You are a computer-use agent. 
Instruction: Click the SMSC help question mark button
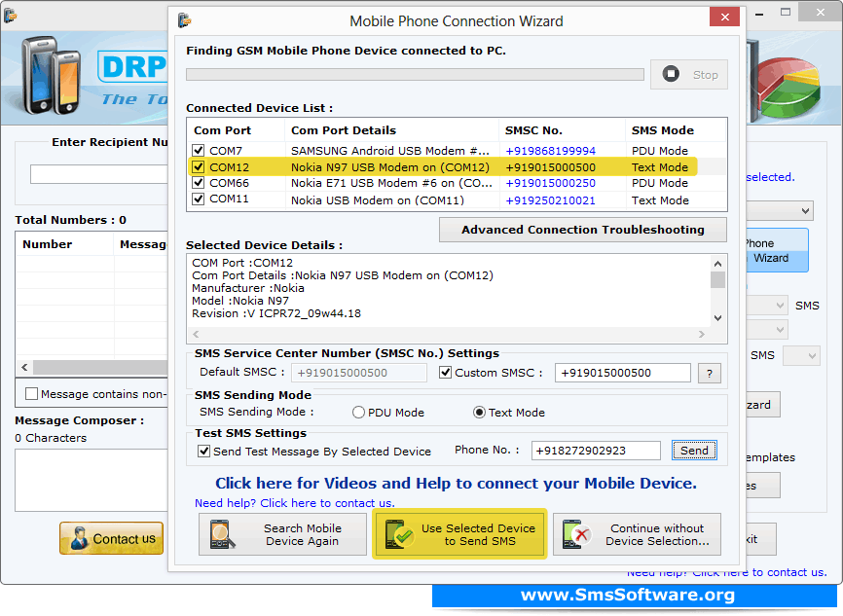[709, 373]
